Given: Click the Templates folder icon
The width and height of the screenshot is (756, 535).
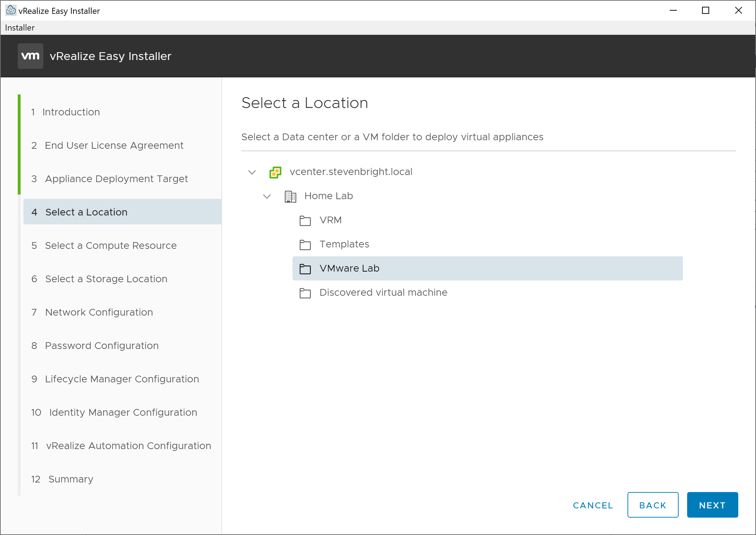Looking at the screenshot, I should [305, 245].
